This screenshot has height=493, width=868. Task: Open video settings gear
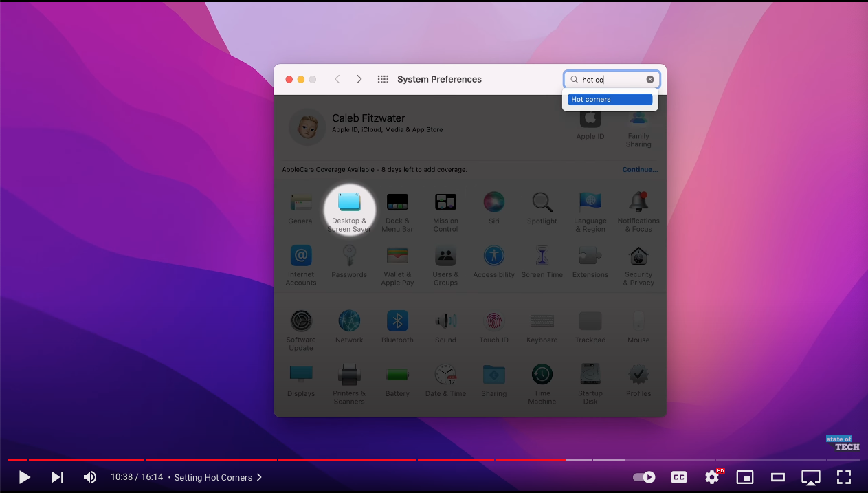tap(712, 477)
